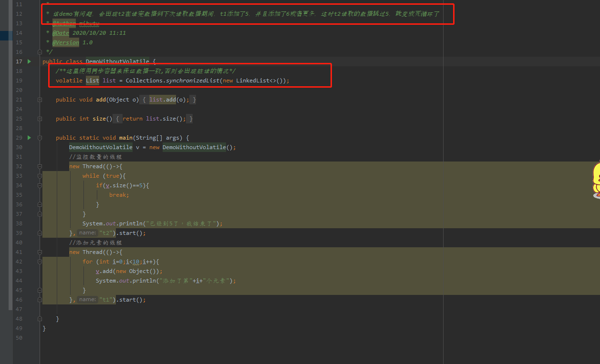
Task: Click the version value 1.0 on line 15
Action: pos(88,42)
